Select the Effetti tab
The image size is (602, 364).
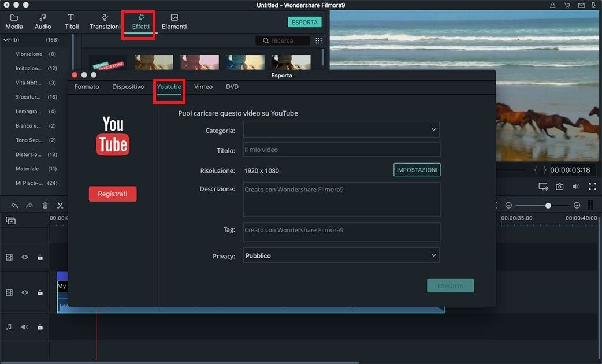pos(140,22)
